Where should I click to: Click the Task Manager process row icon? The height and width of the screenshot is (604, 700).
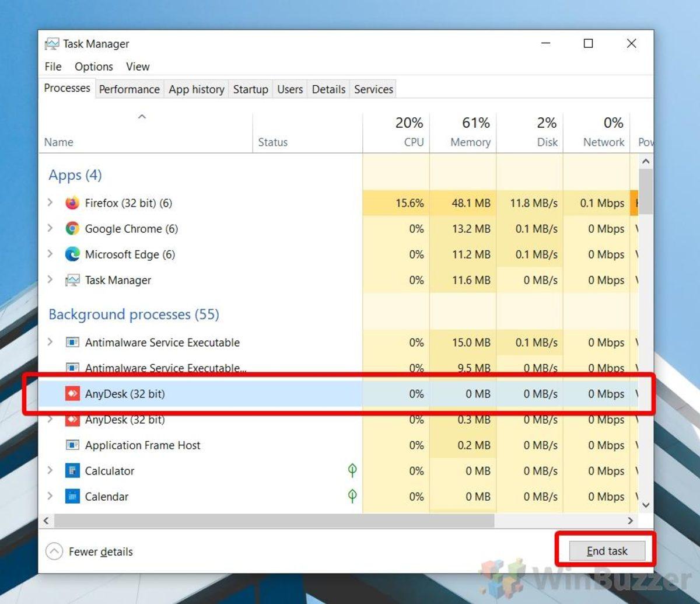point(72,280)
